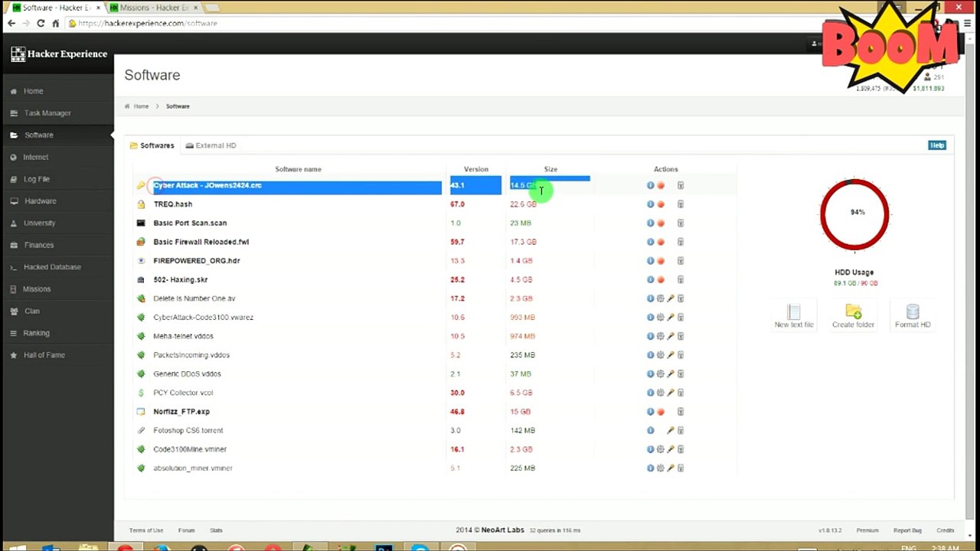Click NeoArt Labs link in footer
Image resolution: width=980 pixels, height=551 pixels.
[503, 530]
